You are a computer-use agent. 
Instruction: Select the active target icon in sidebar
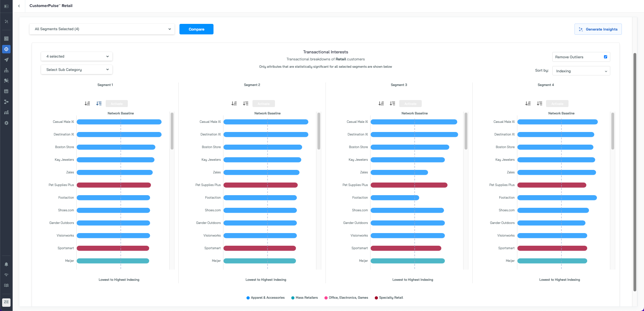(x=6, y=49)
